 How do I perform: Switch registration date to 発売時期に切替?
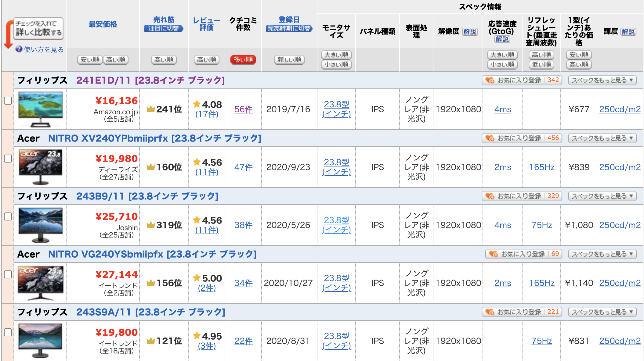pos(289,29)
